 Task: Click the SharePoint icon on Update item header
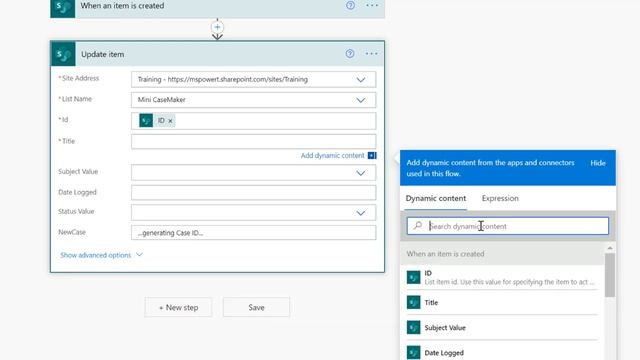click(63, 54)
